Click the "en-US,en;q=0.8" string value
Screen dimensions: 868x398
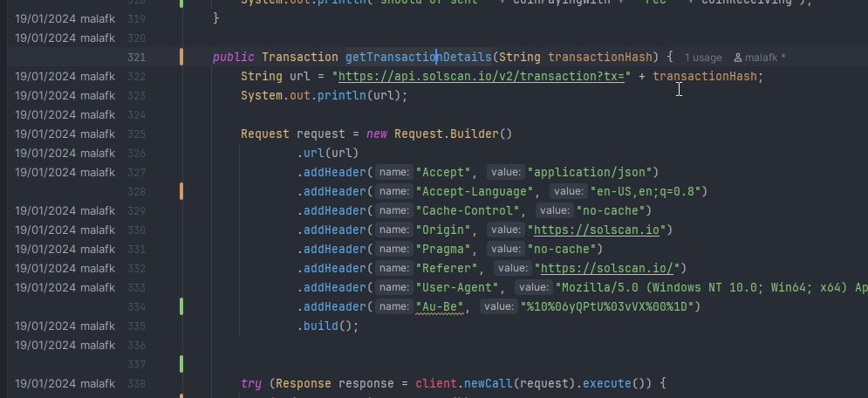click(646, 191)
